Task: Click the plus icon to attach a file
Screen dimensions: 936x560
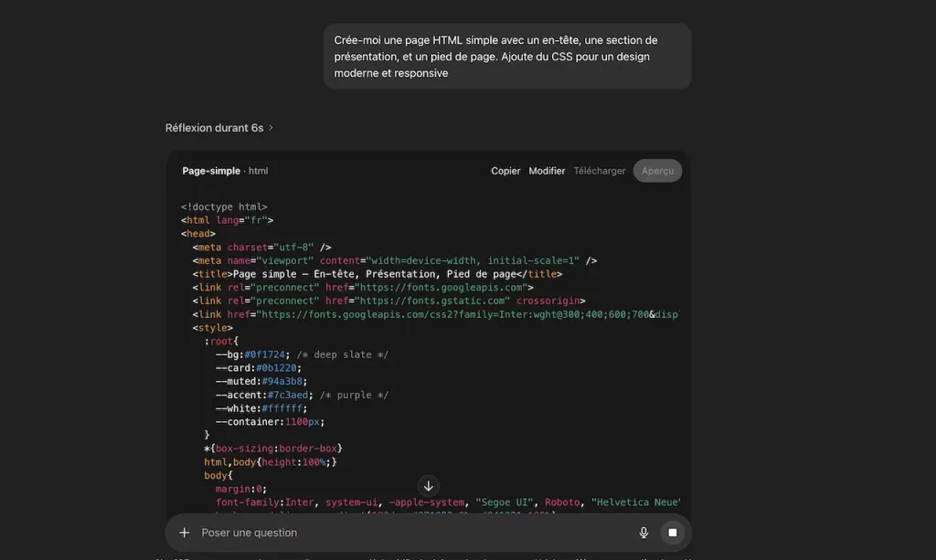Action: (x=184, y=533)
